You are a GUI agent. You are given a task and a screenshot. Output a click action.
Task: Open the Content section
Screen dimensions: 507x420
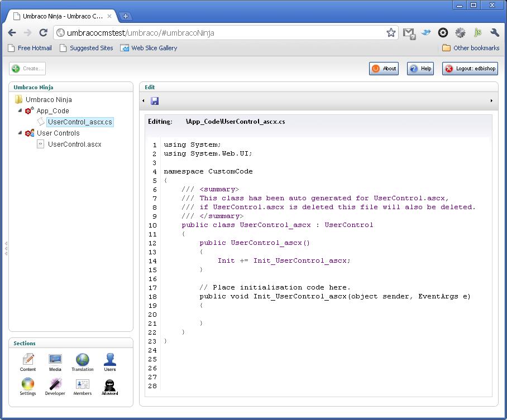28,362
